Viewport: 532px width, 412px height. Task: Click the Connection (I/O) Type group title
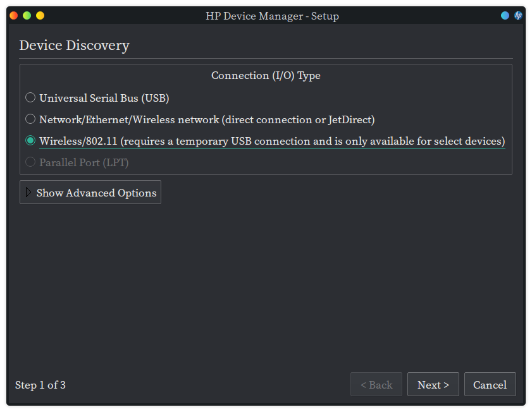pyautogui.click(x=266, y=75)
